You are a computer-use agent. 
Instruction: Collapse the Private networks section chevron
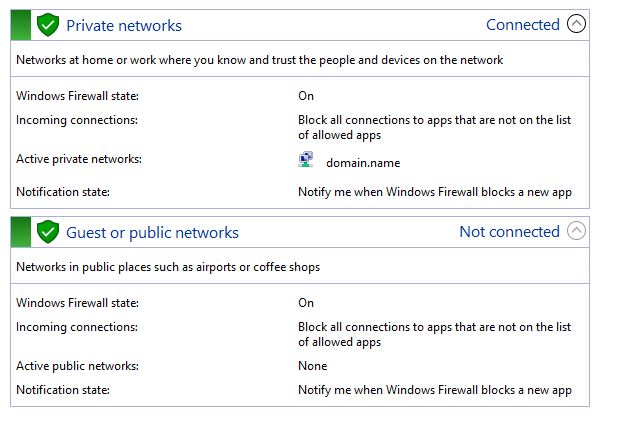(x=576, y=24)
